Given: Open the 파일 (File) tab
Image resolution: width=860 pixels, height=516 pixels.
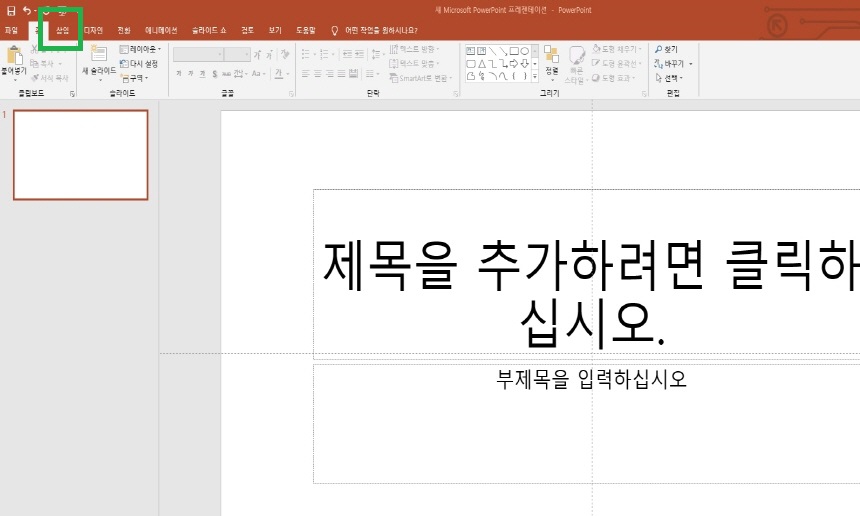Looking at the screenshot, I should pyautogui.click(x=11, y=31).
